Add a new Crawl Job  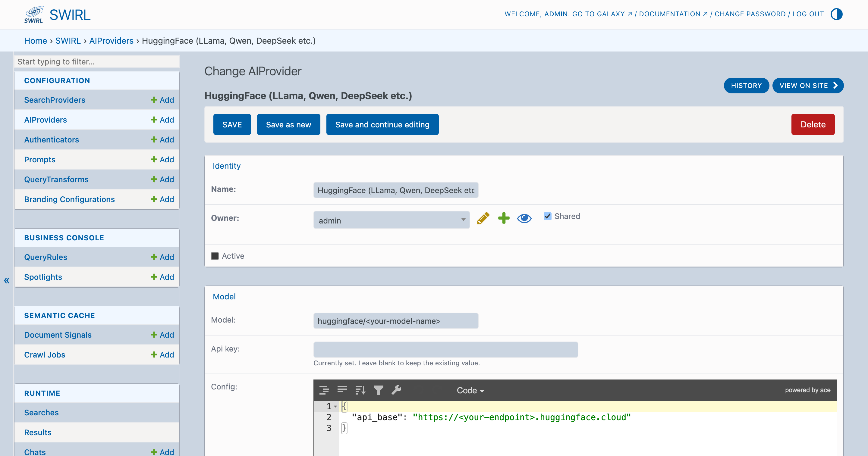(x=162, y=354)
